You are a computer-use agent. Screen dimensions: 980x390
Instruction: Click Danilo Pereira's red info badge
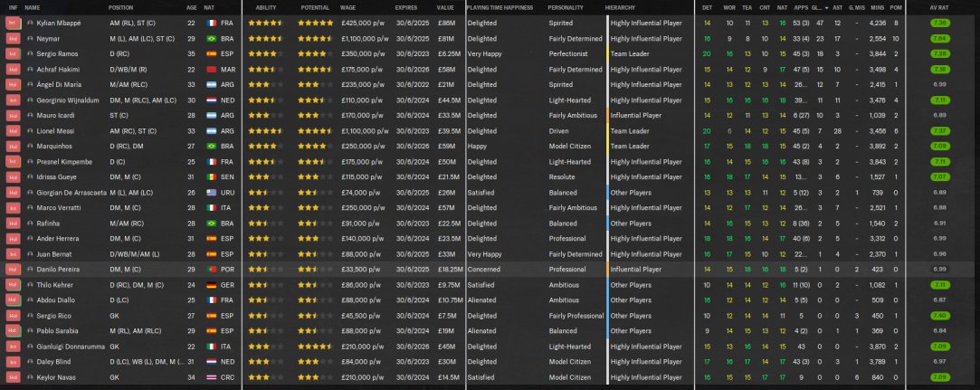(x=14, y=270)
